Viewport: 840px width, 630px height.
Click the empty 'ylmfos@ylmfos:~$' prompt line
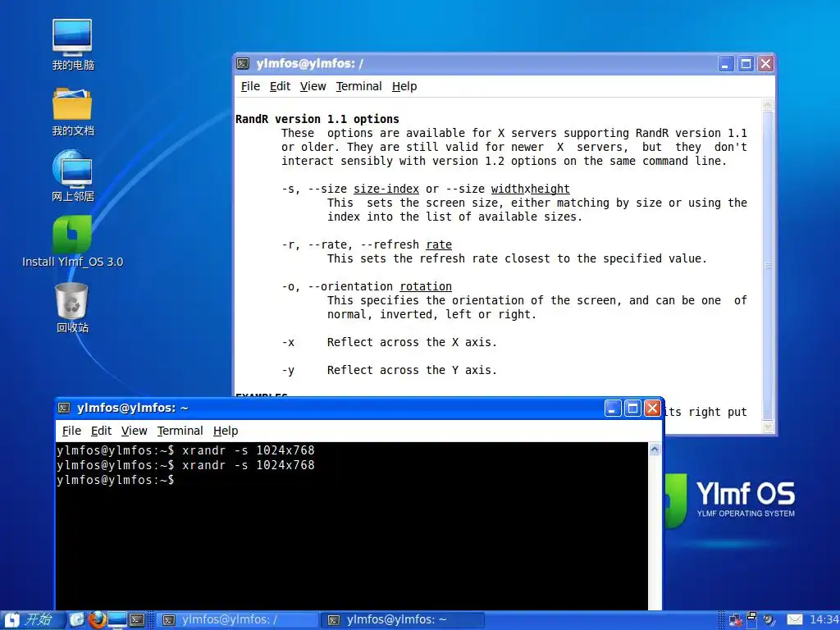click(x=115, y=480)
